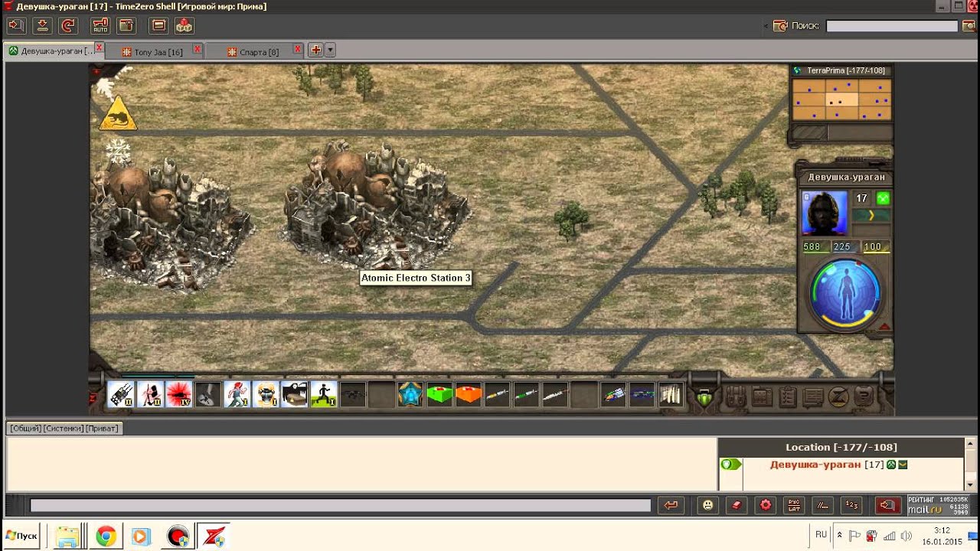The height and width of the screenshot is (551, 980).
Task: Use the running figure skill on green background
Action: pos(324,395)
